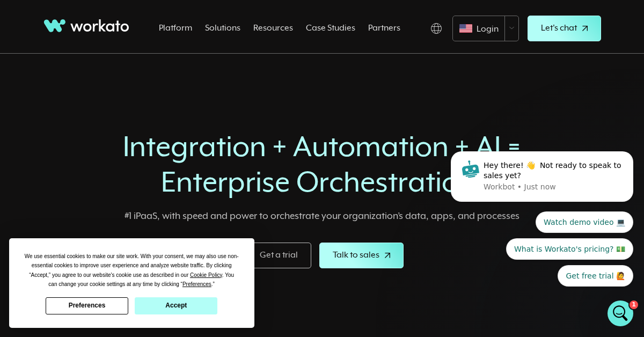Click the '#1 iPaaS' subheadline text

[322, 216]
